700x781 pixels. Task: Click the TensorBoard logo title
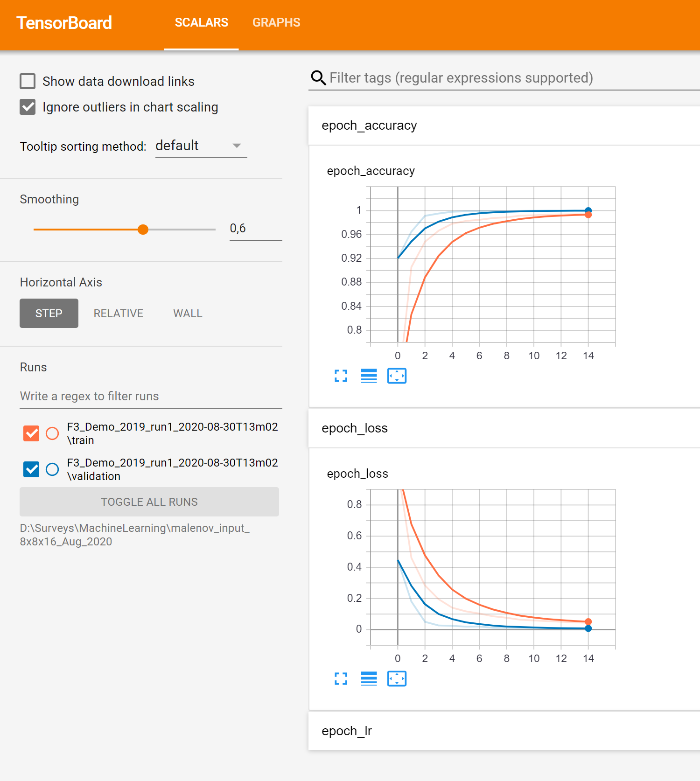64,23
